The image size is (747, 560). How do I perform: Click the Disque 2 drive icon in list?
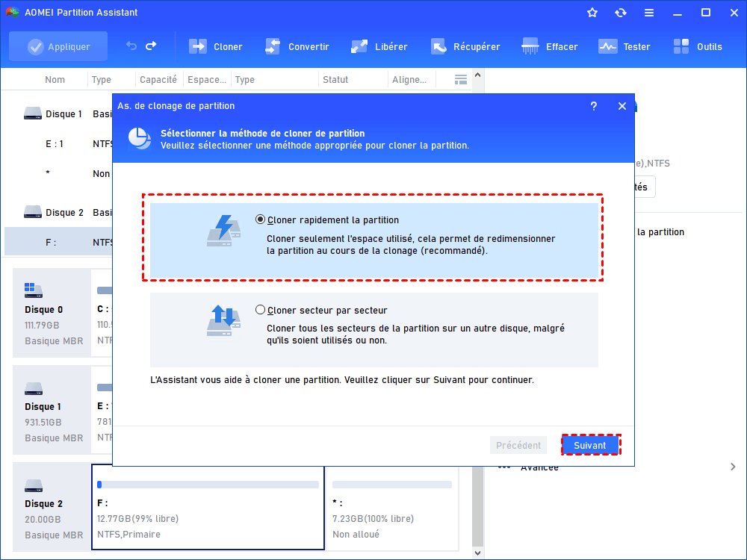(33, 212)
